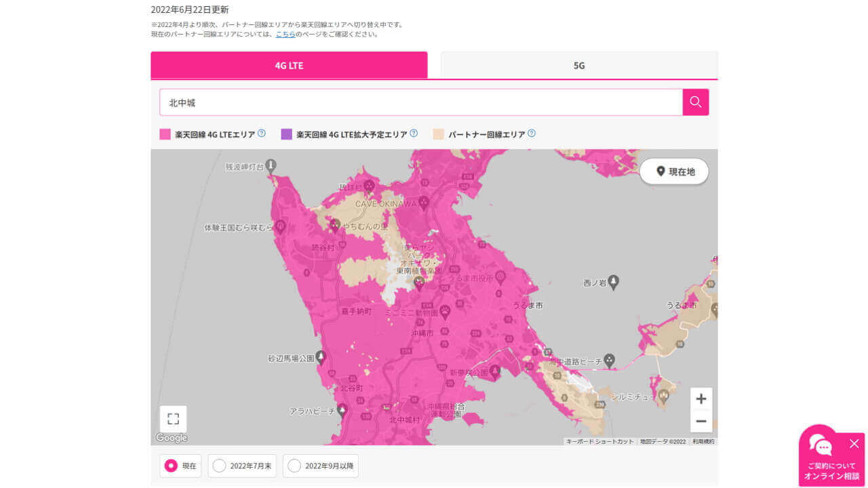Zoom in the map with plus
This screenshot has height=488, width=868.
pyautogui.click(x=701, y=399)
